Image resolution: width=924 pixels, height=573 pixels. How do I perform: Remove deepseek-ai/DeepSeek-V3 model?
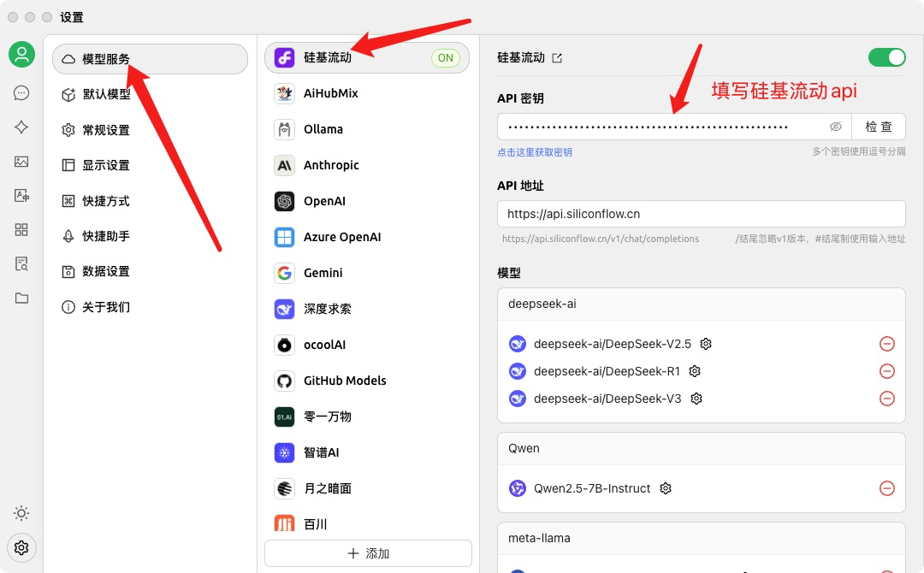click(887, 399)
